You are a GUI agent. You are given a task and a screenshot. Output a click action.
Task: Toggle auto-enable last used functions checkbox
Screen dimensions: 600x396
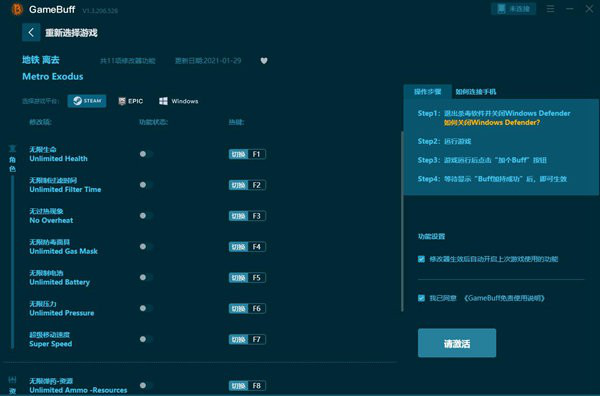(421, 259)
